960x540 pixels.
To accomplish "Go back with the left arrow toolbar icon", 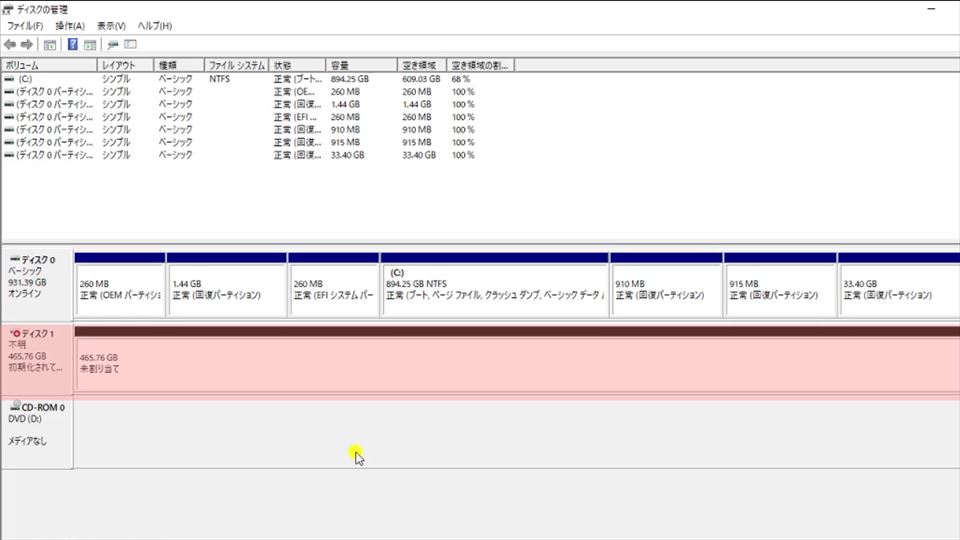I will 10,45.
